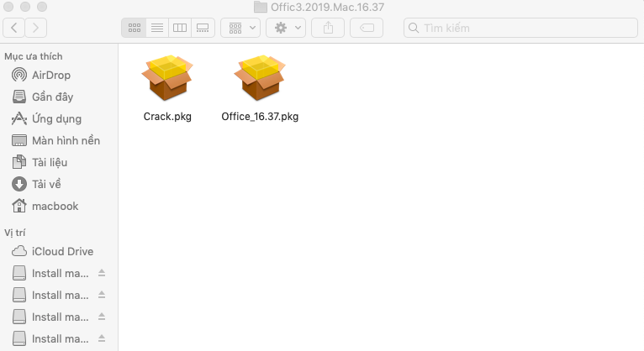This screenshot has height=351, width=644.
Task: Eject the first Install ma... volume
Action: click(102, 273)
